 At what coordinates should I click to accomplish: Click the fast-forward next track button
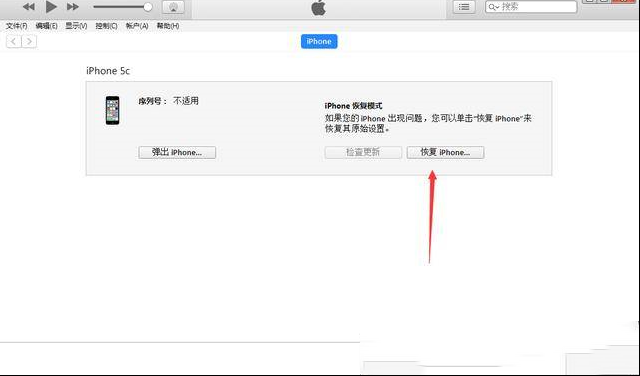(x=73, y=7)
